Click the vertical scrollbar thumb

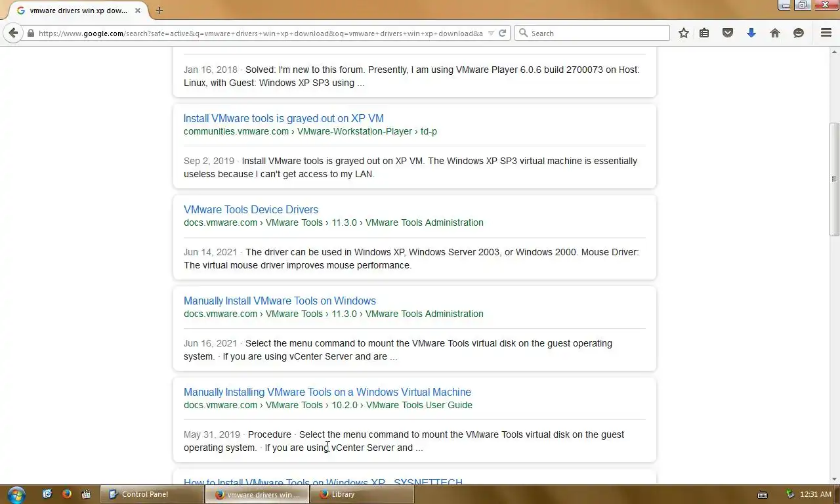(x=834, y=179)
